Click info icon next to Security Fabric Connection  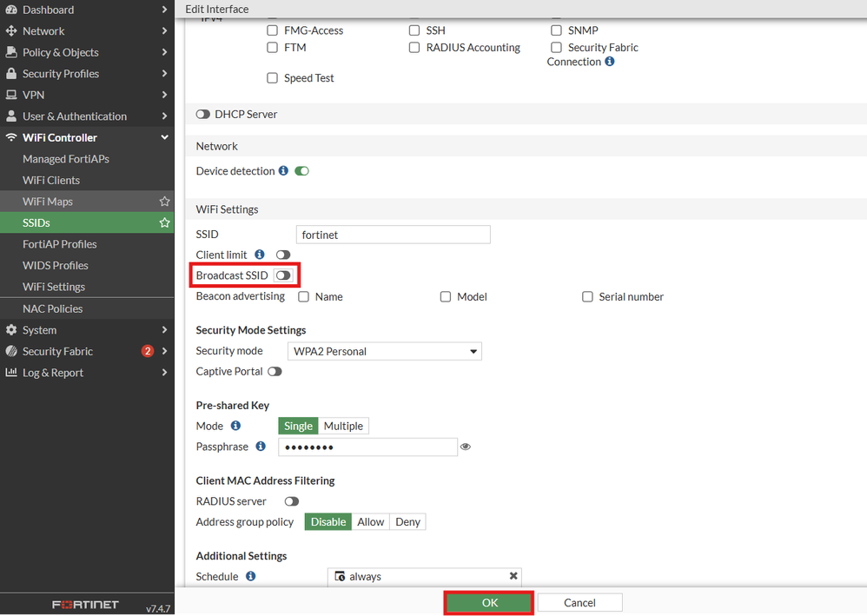tap(609, 62)
